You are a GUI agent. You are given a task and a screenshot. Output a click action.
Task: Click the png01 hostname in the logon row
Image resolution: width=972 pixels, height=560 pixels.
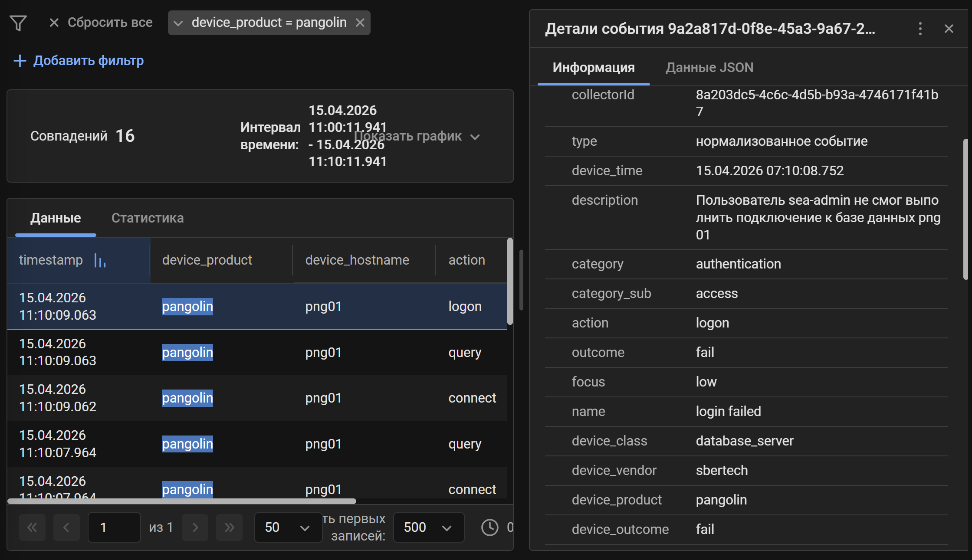coord(323,306)
